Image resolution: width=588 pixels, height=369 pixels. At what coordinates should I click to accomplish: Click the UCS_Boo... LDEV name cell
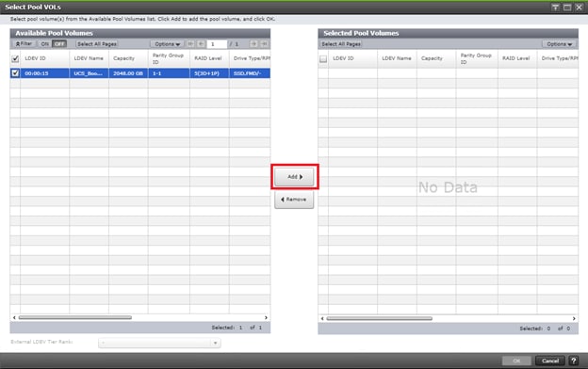pyautogui.click(x=89, y=73)
